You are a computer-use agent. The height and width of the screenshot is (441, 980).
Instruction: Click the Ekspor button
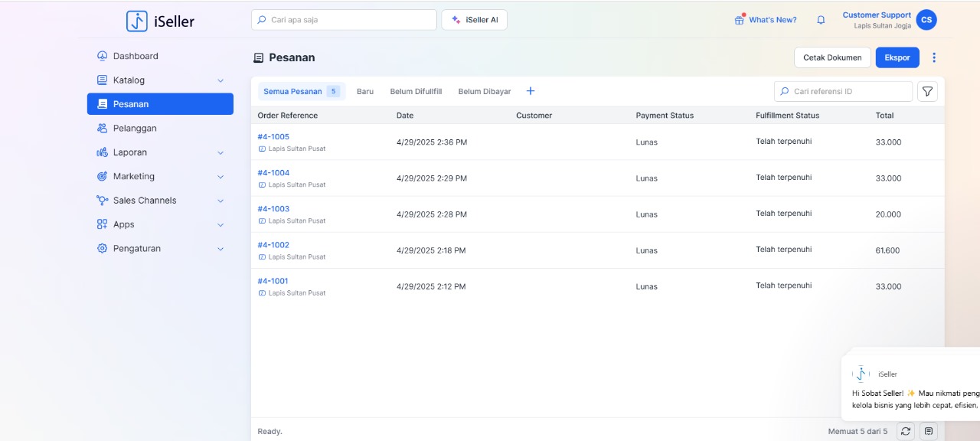point(897,57)
